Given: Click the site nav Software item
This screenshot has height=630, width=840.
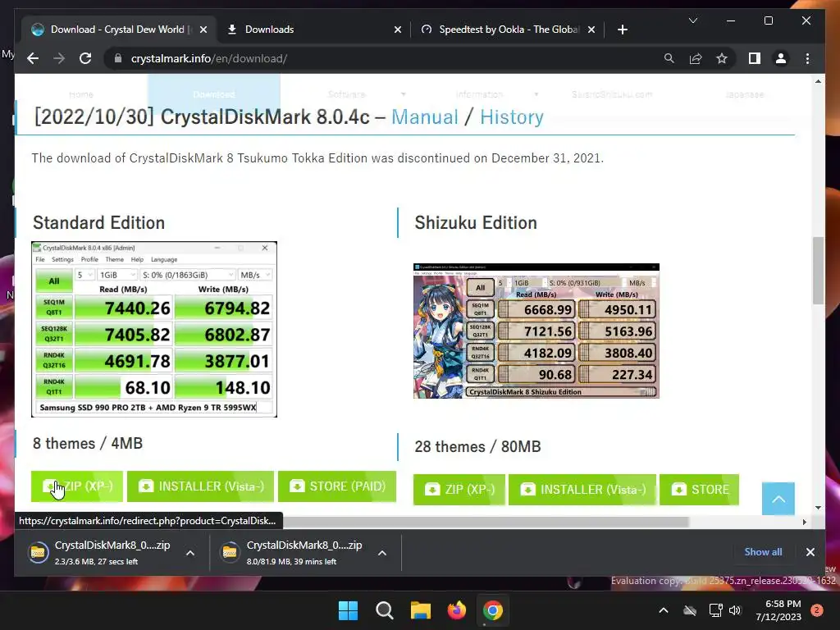Looking at the screenshot, I should coord(347,94).
